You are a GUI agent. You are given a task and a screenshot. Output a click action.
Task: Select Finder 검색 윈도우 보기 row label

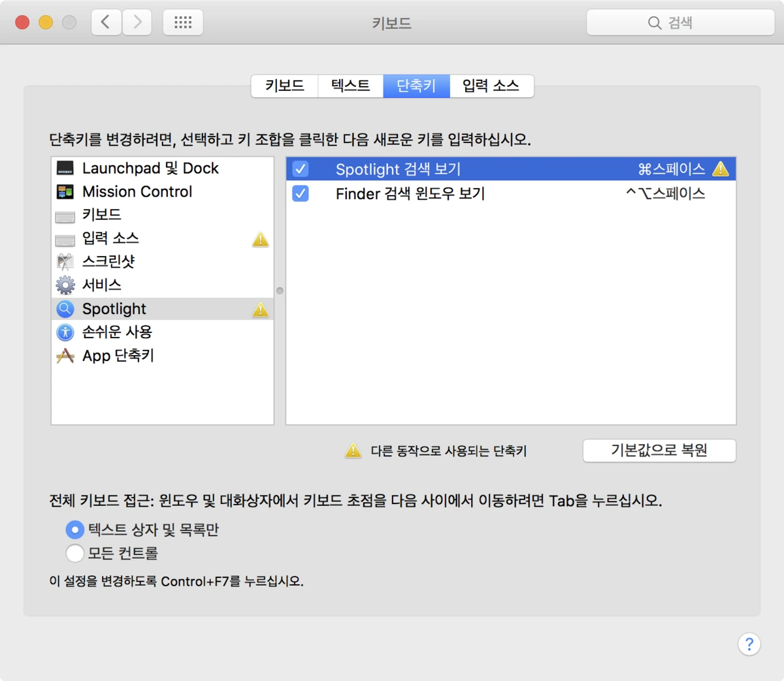click(x=410, y=194)
